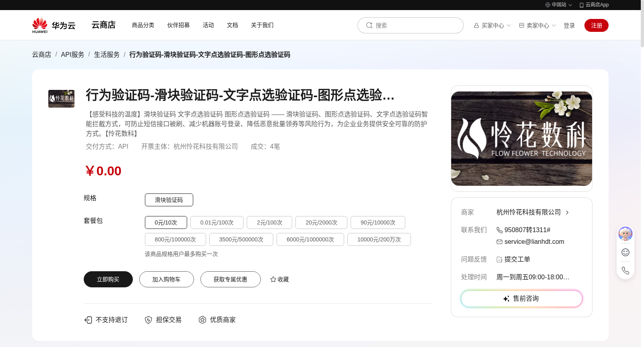Open the smiley feedback icon

(625, 252)
